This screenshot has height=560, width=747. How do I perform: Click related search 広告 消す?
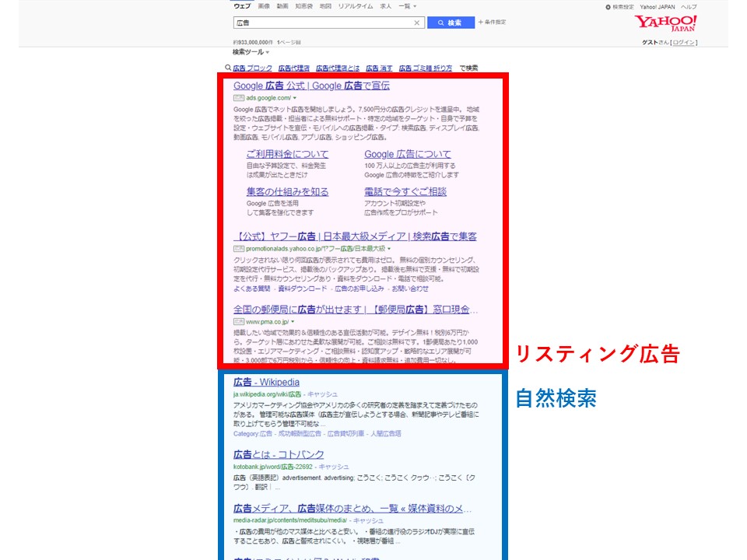(x=379, y=68)
